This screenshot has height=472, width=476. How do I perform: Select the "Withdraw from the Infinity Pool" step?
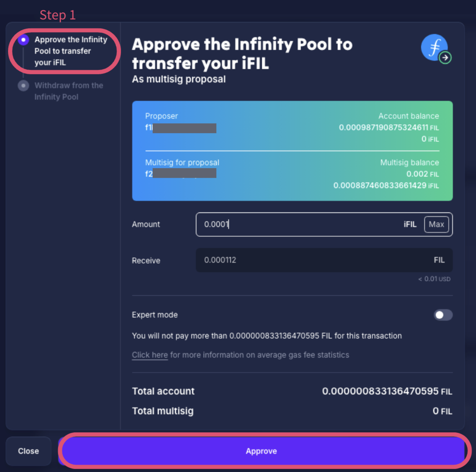click(x=69, y=91)
